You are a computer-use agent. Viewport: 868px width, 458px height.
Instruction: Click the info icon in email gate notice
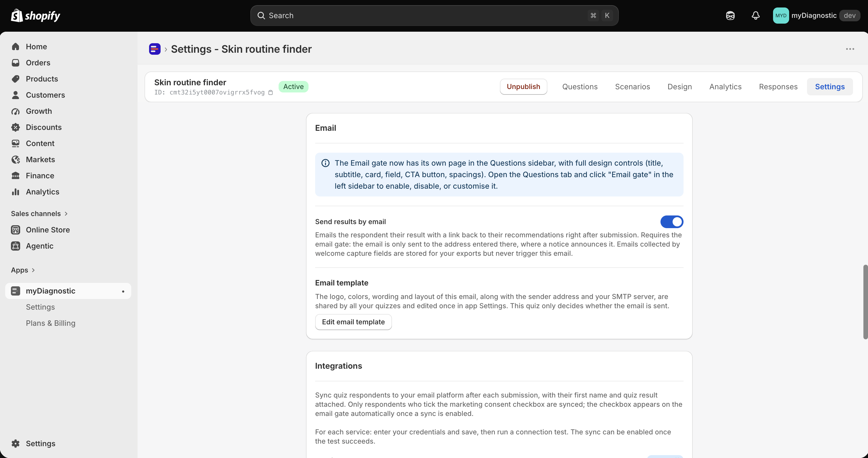coord(325,163)
